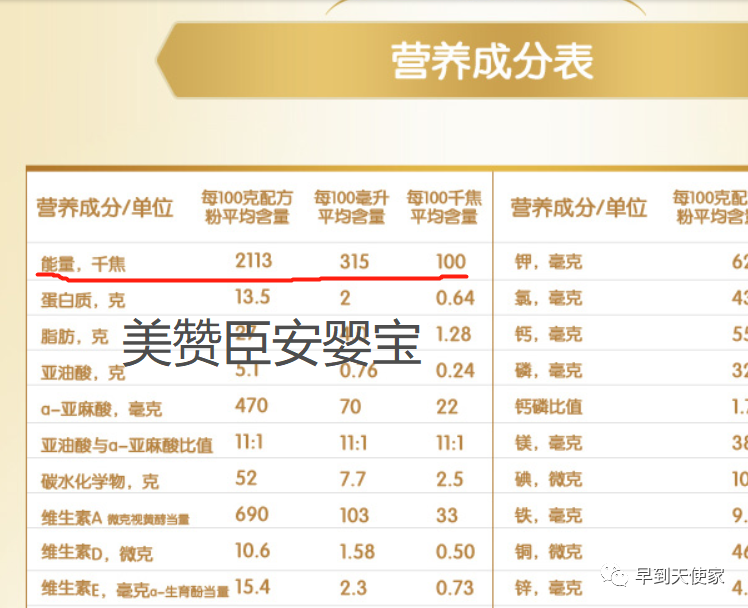Select the 每100毫升平均含量 column header
This screenshot has height=608, width=748.
click(352, 207)
